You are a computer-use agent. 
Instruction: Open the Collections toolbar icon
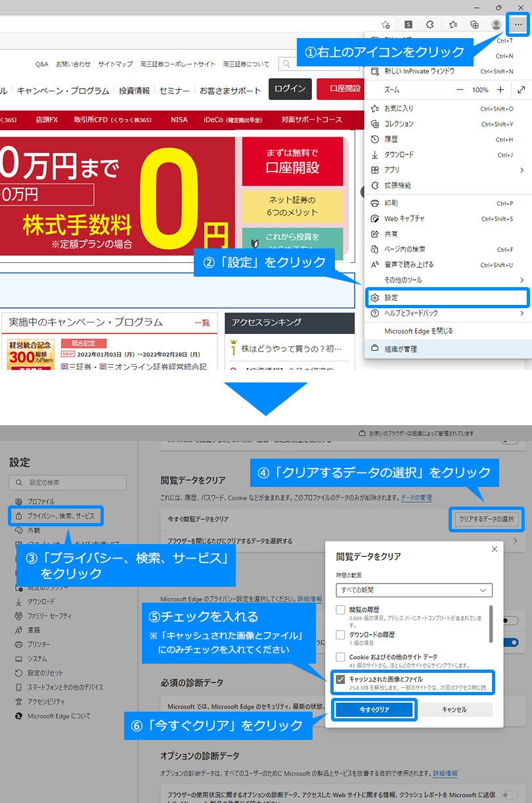tap(474, 24)
